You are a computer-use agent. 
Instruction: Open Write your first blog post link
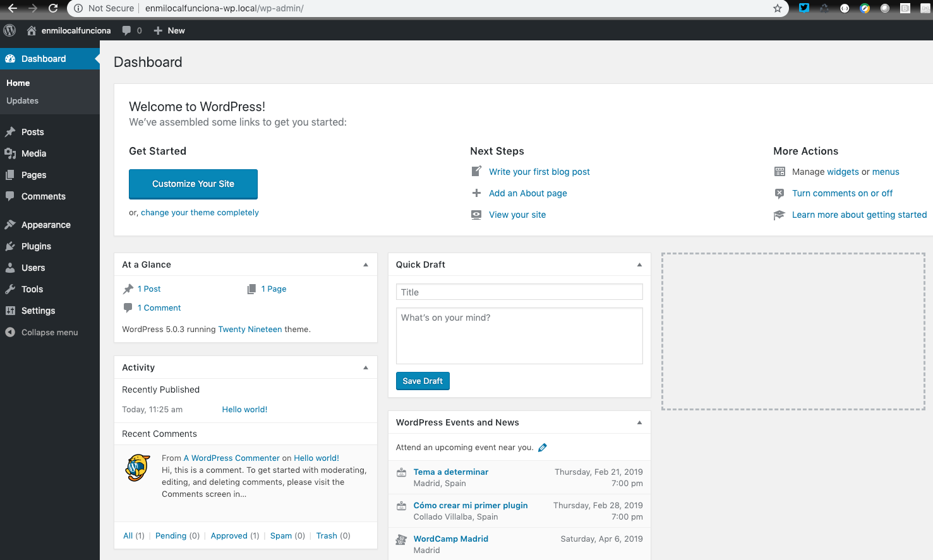tap(539, 172)
